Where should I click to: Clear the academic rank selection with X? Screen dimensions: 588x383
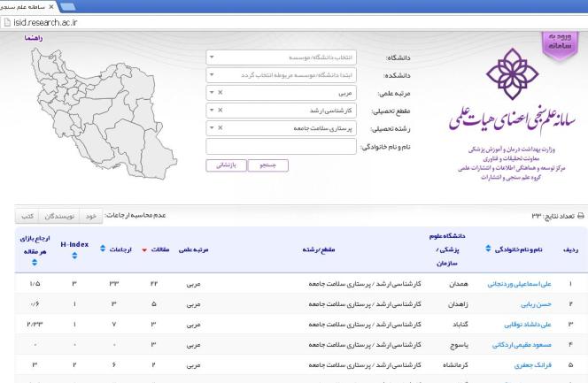point(220,93)
